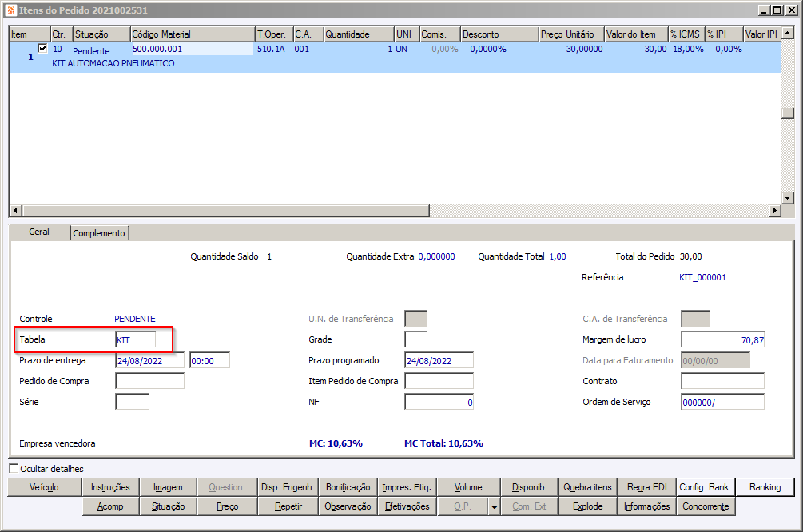Click the Prazo programado date field
803x532 pixels.
pyautogui.click(x=439, y=361)
